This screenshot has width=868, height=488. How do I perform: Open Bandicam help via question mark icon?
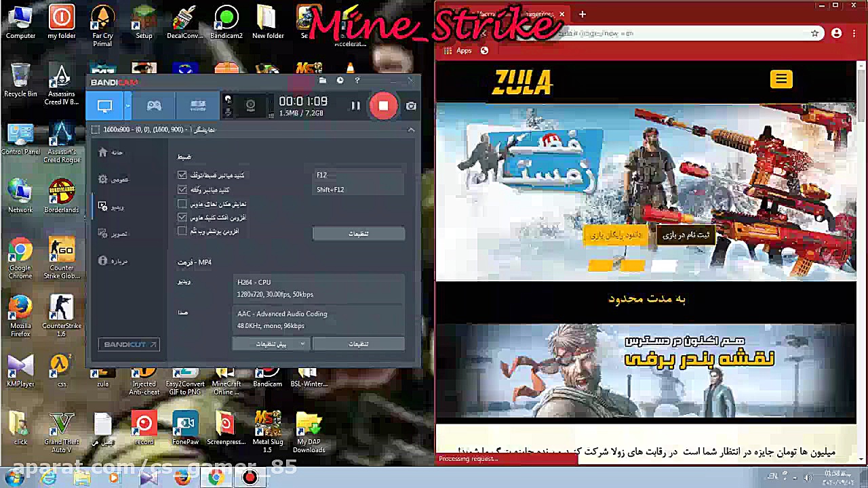[357, 80]
